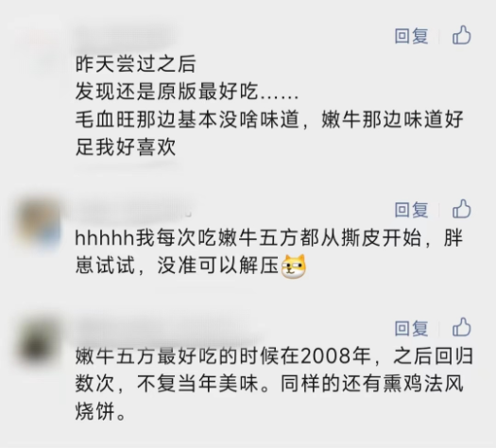
Task: Give thumbs-up to the 2008年 comment
Action: coord(462,327)
